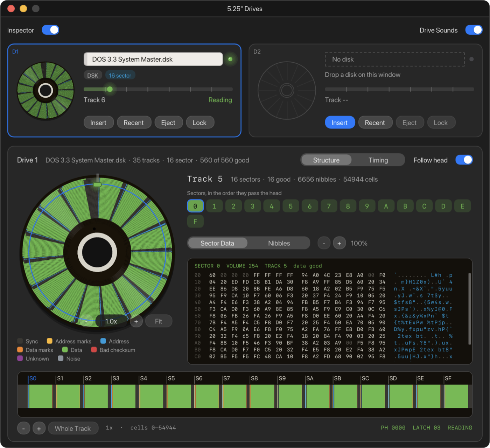Select sector A chip
This screenshot has width=490, height=448.
coord(386,206)
